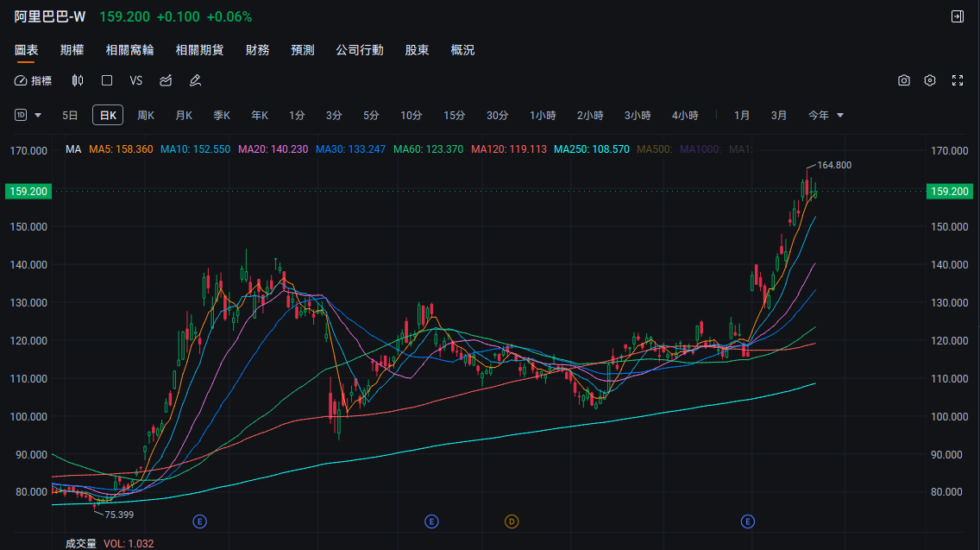Click the pencil drawing tool icon
The width and height of the screenshot is (980, 550).
(195, 80)
